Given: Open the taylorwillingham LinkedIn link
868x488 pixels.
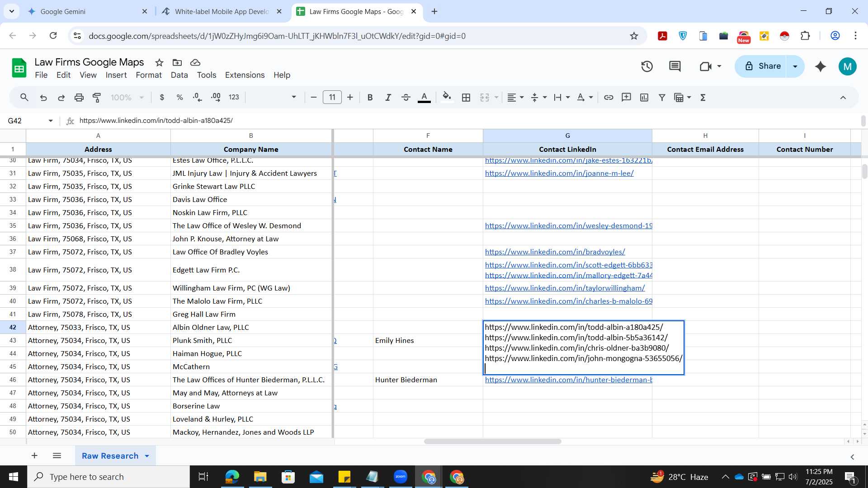Looking at the screenshot, I should click(x=565, y=288).
